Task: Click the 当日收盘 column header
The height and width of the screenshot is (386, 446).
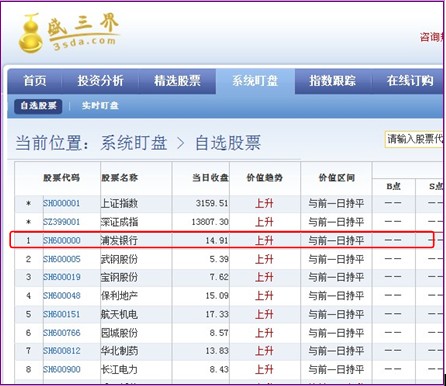Action: click(210, 178)
